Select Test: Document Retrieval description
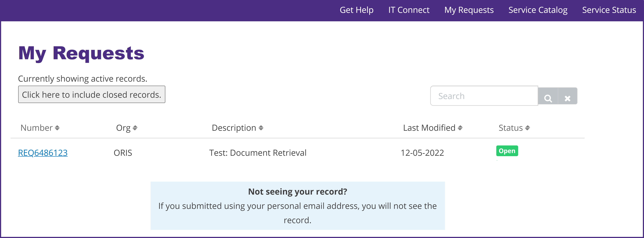Screen dimensions: 644x238 click(258, 153)
